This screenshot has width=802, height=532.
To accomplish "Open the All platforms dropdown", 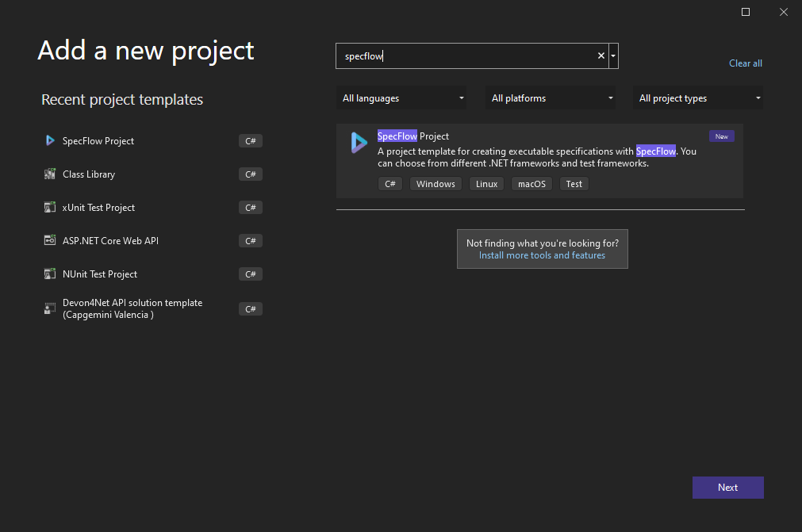I will (x=551, y=98).
